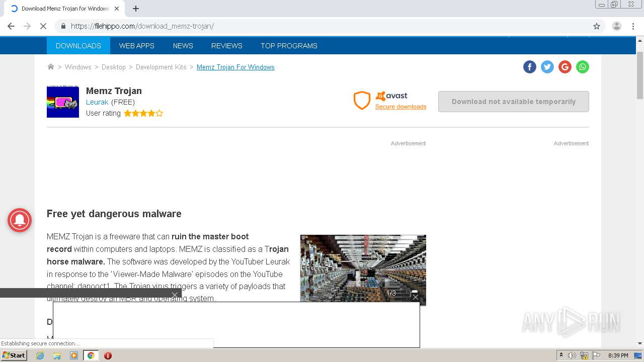The height and width of the screenshot is (362, 644).
Task: Open a new browser tab
Action: (136, 9)
